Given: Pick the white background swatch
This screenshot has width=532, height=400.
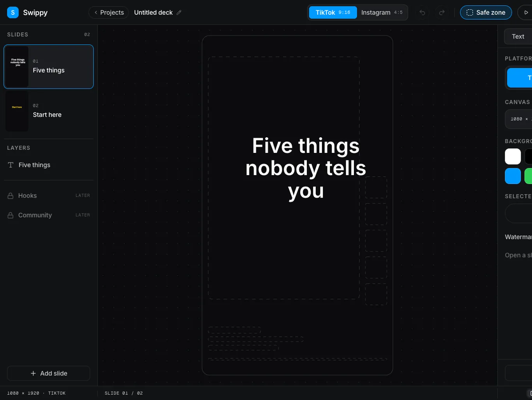Looking at the screenshot, I should (513, 156).
